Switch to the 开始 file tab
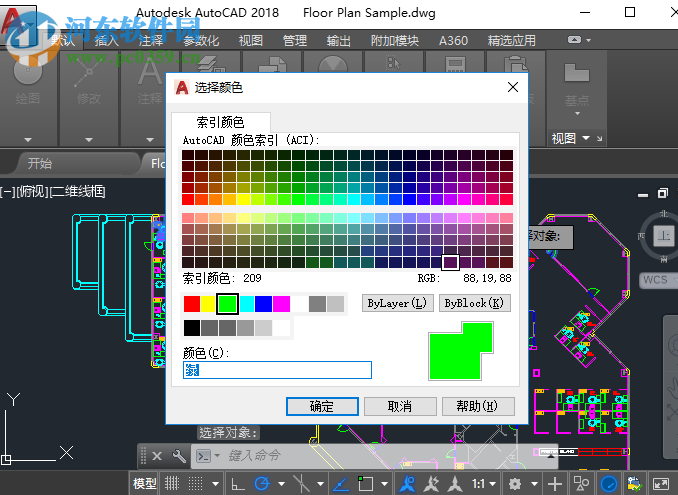Image resolution: width=678 pixels, height=495 pixels. 40,163
